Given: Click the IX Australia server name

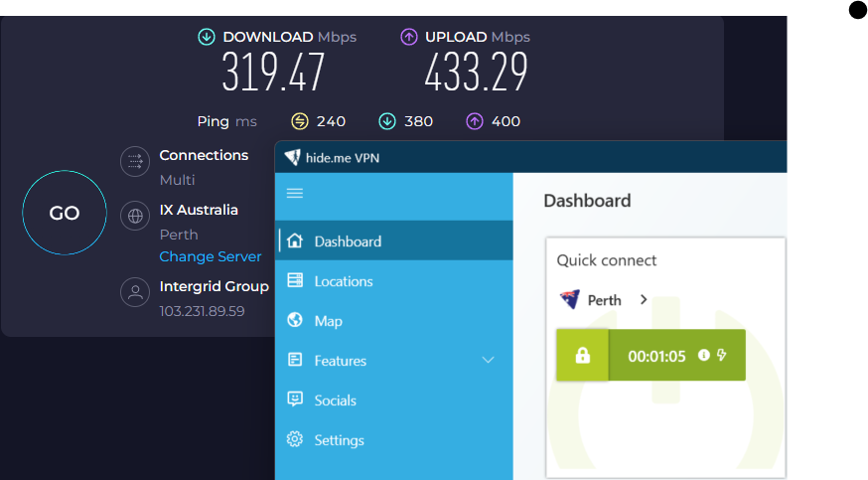Looking at the screenshot, I should [x=199, y=210].
